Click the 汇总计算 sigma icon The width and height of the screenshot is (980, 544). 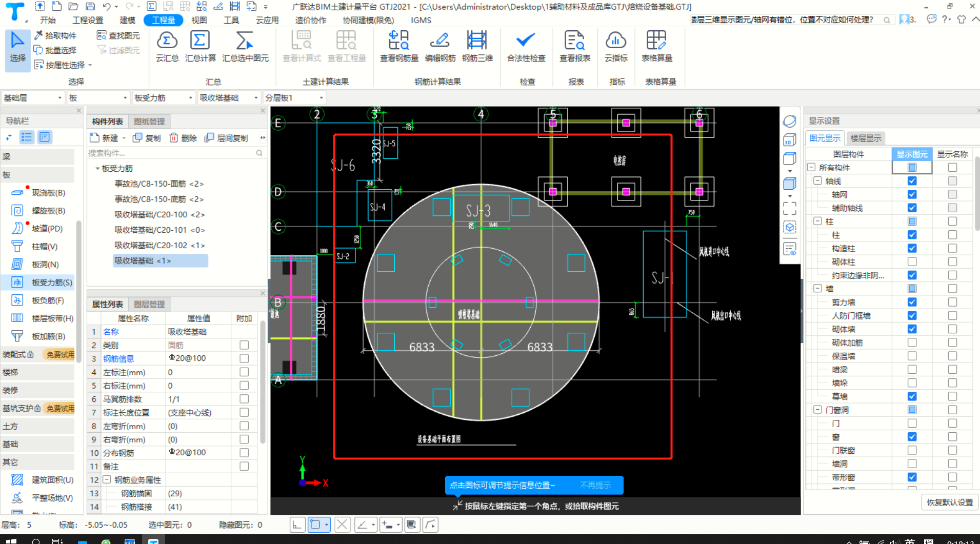point(200,46)
